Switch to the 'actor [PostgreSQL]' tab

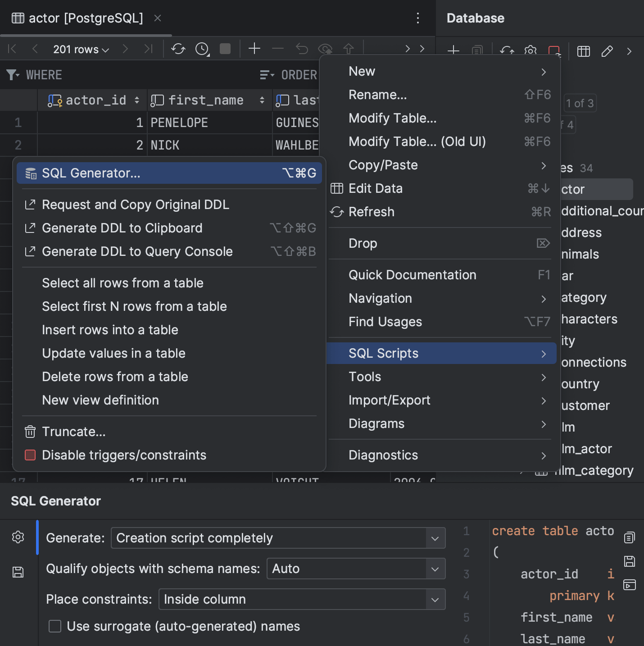(85, 18)
